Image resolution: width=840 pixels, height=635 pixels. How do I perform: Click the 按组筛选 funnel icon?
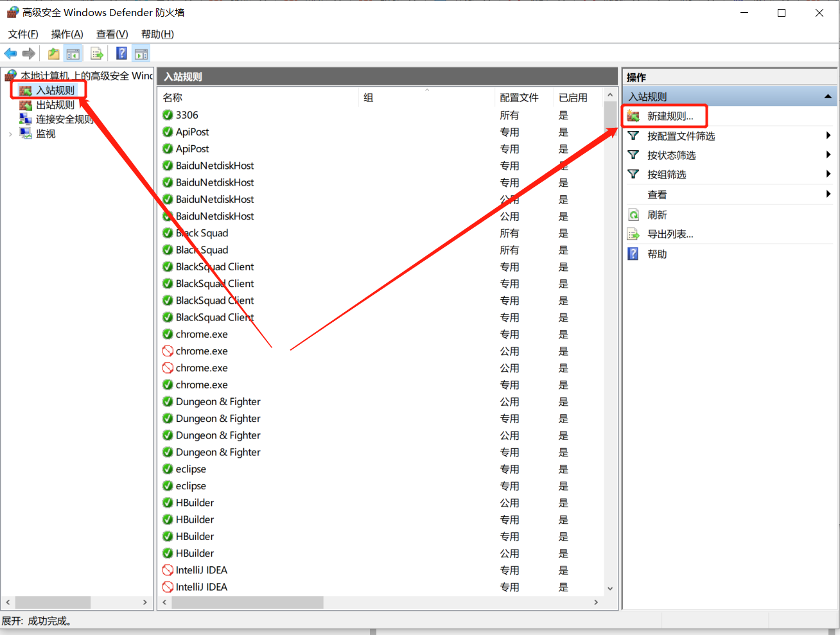coord(633,175)
